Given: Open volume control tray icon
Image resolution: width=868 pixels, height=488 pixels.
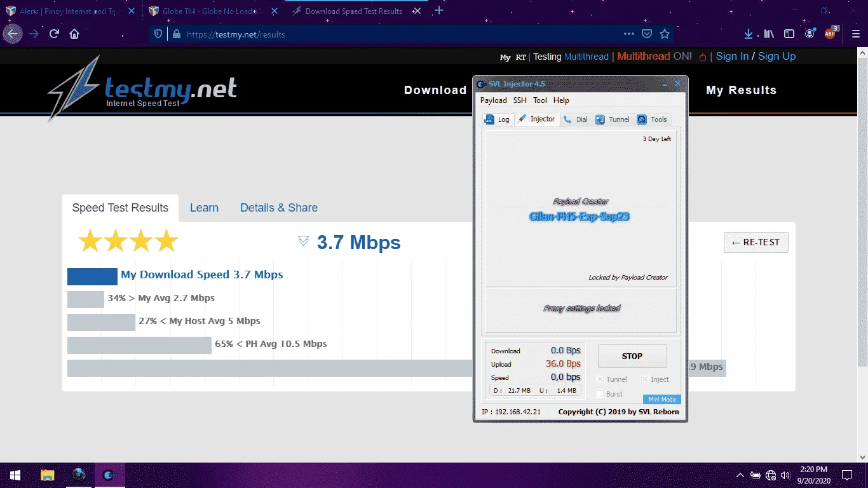Looking at the screenshot, I should point(785,475).
